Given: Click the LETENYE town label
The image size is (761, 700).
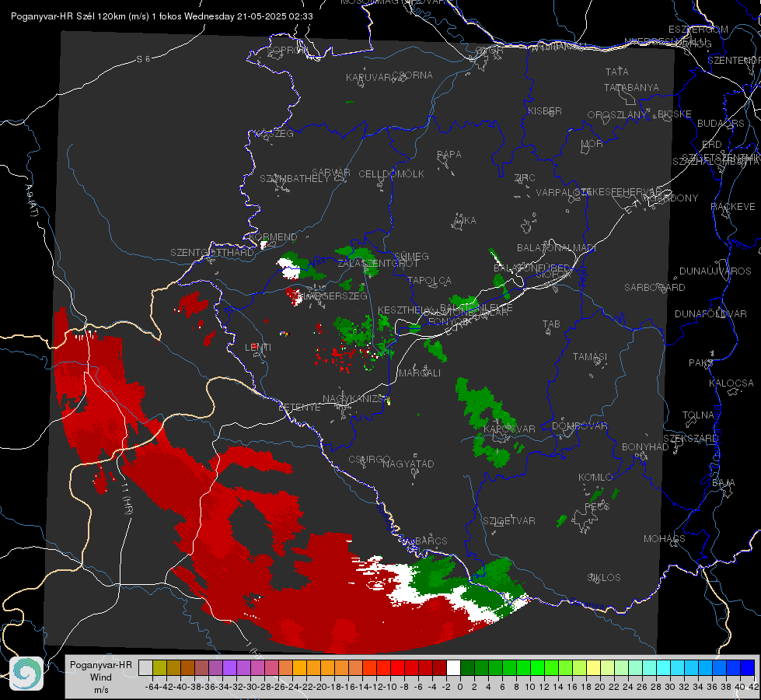Looking at the screenshot, I should (x=299, y=407).
